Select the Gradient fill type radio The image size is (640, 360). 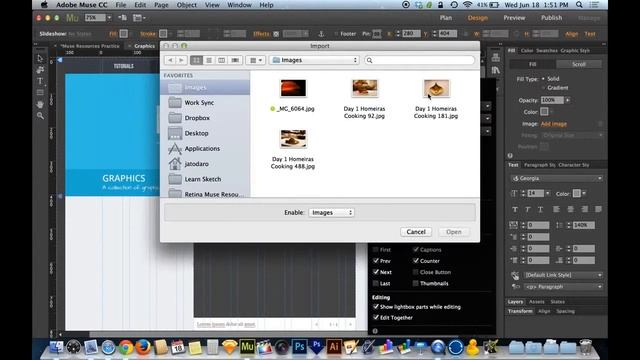click(x=543, y=88)
